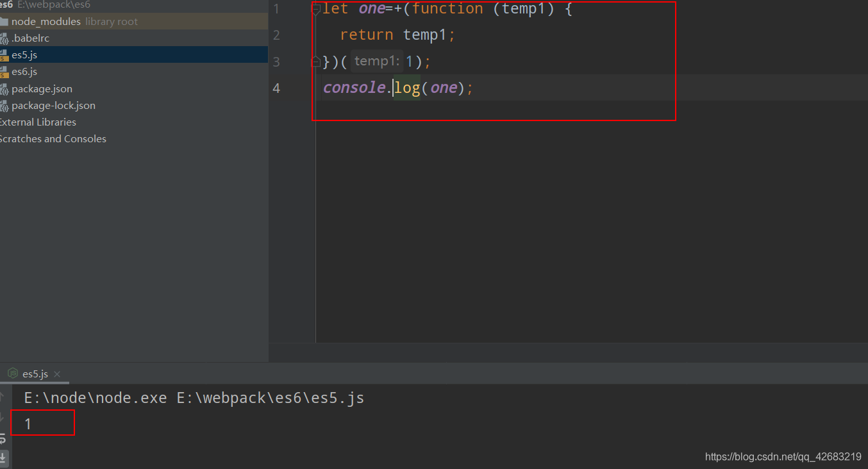Click the 'one' variable declaration on line 1
This screenshot has height=469, width=868.
[x=371, y=9]
